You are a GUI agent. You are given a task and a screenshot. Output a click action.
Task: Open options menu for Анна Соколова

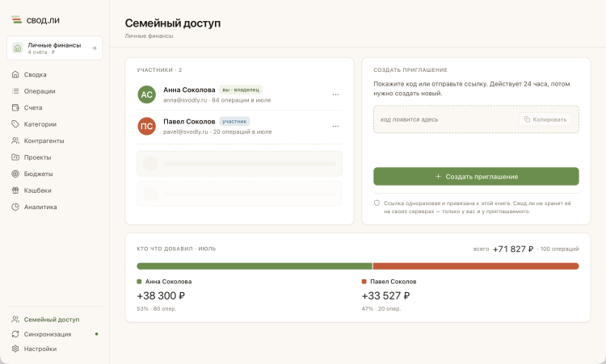335,94
